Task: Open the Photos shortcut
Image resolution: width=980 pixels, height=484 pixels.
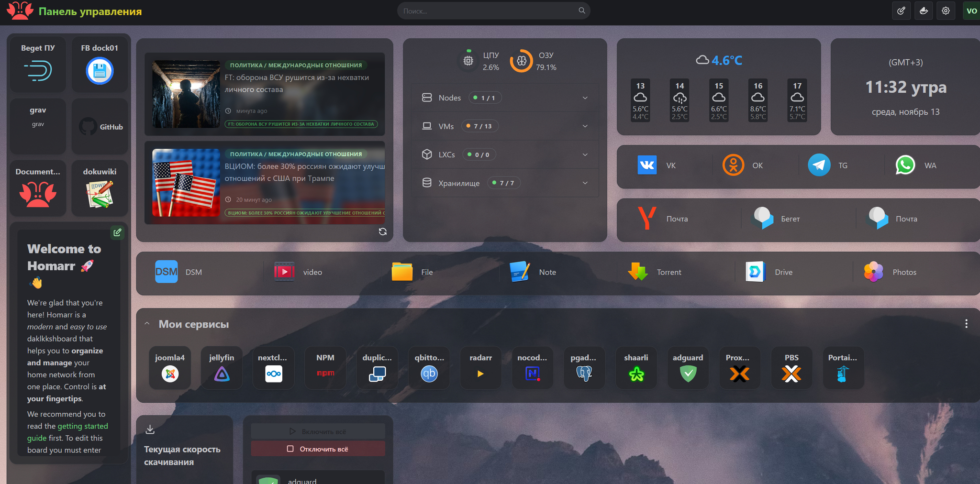Action: 890,272
